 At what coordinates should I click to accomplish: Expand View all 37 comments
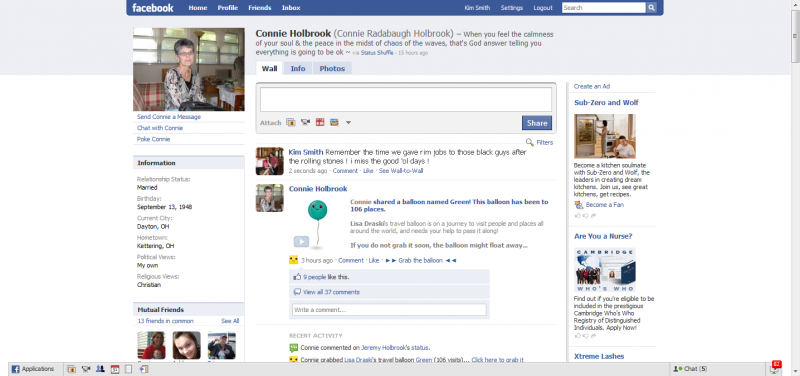pyautogui.click(x=331, y=292)
